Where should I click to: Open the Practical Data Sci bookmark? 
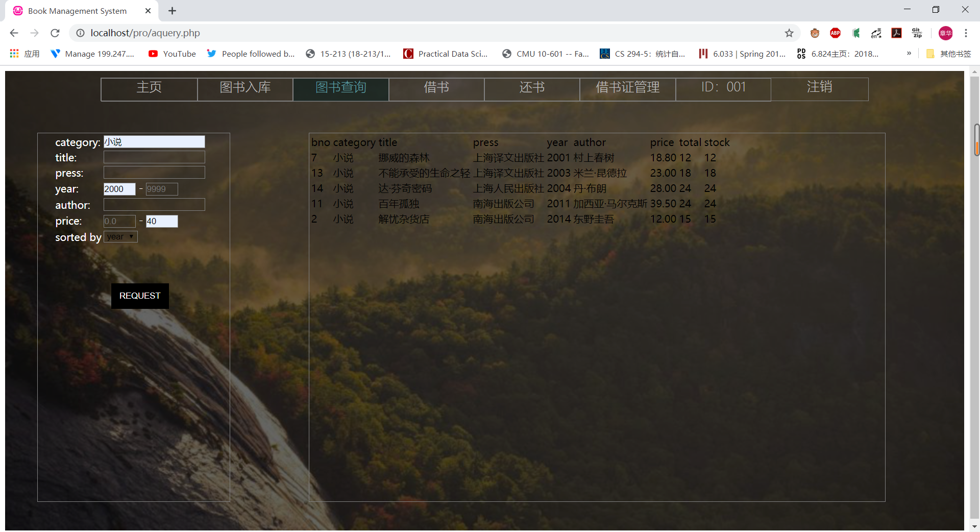pos(446,54)
